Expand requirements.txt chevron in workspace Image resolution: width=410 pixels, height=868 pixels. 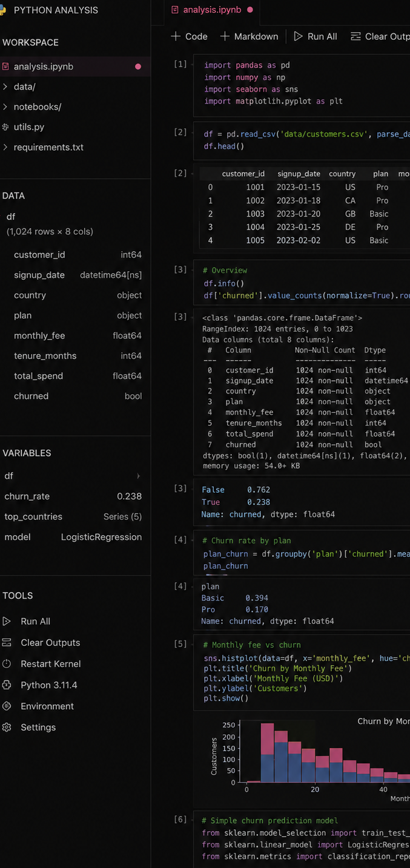pos(5,147)
